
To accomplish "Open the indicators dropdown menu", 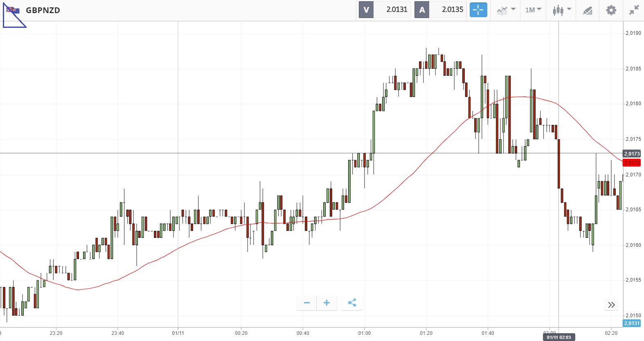I will point(506,10).
